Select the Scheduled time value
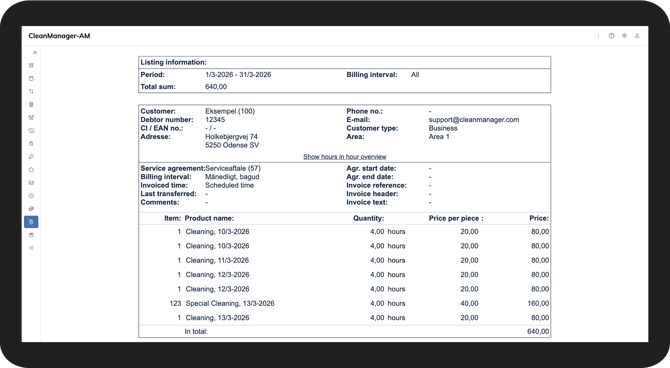 coord(229,185)
